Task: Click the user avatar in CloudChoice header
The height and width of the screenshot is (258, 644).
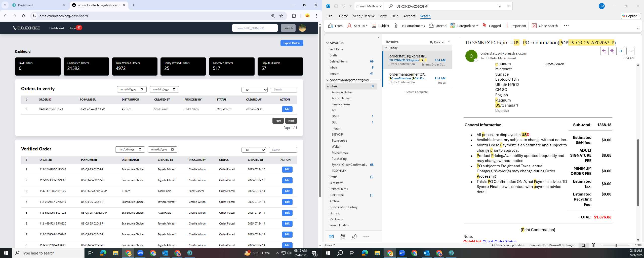Action: (x=302, y=28)
